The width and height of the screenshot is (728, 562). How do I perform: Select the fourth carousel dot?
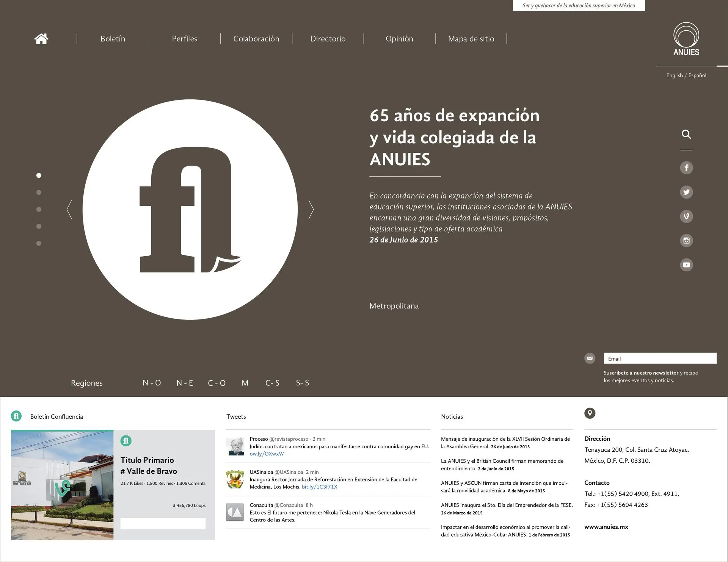point(39,226)
